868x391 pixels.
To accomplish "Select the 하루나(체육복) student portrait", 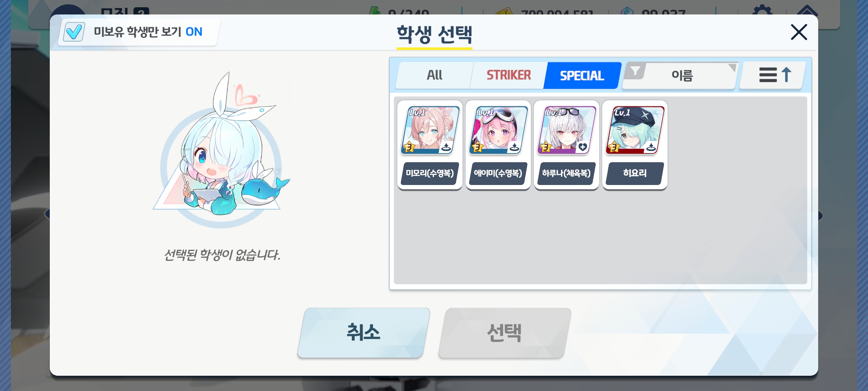I will pos(567,130).
